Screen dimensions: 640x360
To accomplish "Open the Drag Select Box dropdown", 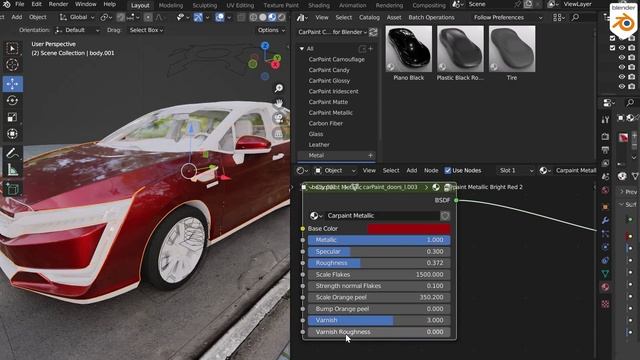I will pos(146,30).
